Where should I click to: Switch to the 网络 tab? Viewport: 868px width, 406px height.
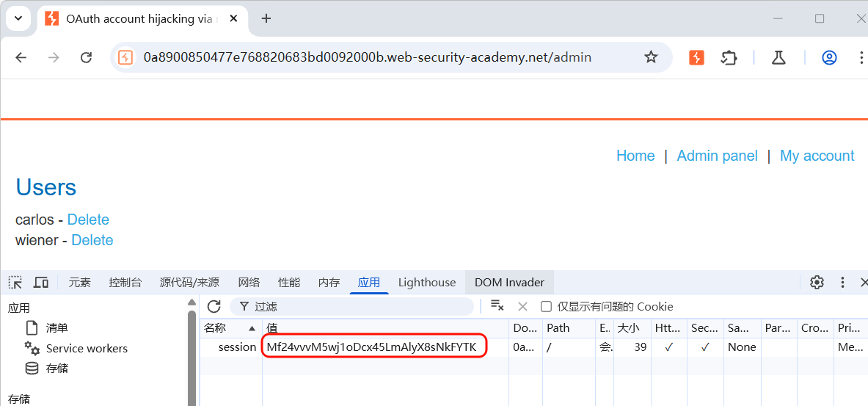(x=249, y=283)
